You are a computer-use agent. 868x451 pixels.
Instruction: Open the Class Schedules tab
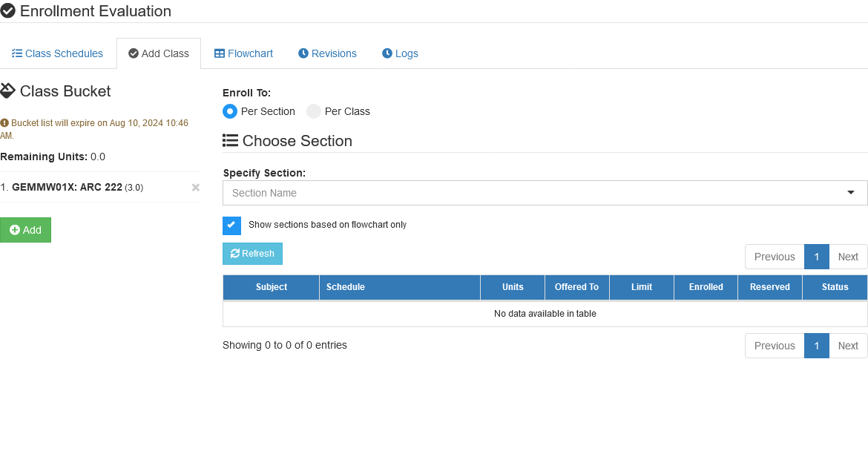point(58,53)
